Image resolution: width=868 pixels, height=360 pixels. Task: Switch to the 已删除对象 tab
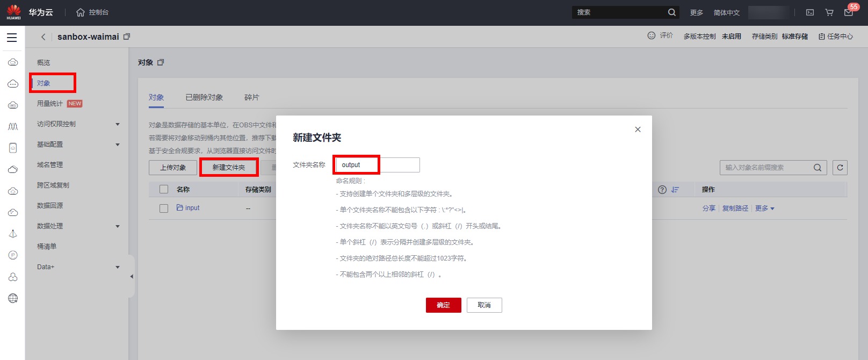204,97
